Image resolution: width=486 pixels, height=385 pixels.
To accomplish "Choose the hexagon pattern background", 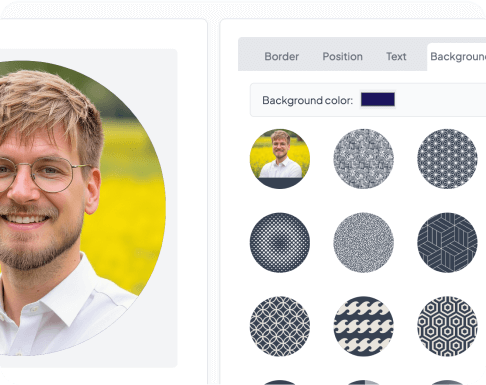I will 447,326.
